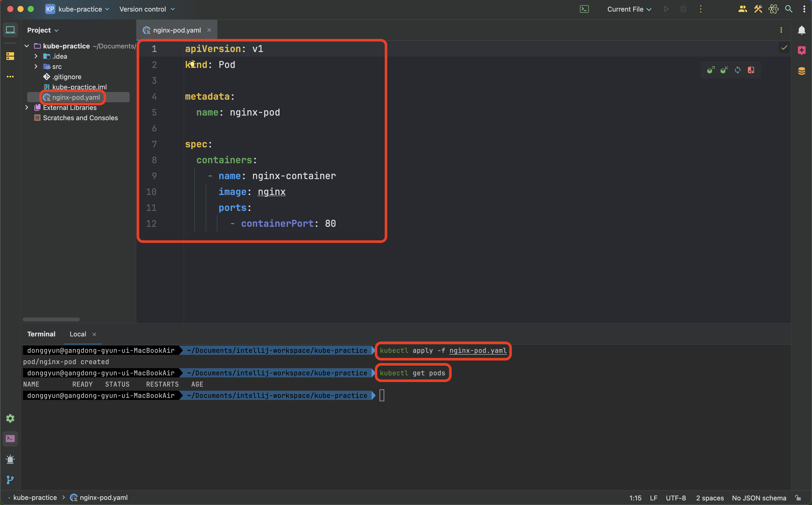Image resolution: width=812 pixels, height=505 pixels.
Task: Expand External Libraries in the project tree
Action: coord(27,108)
